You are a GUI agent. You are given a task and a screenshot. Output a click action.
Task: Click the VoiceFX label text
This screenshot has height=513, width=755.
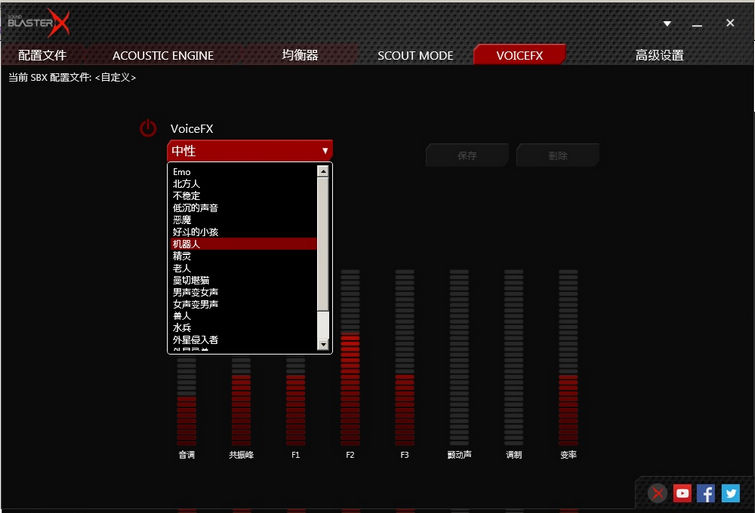192,129
